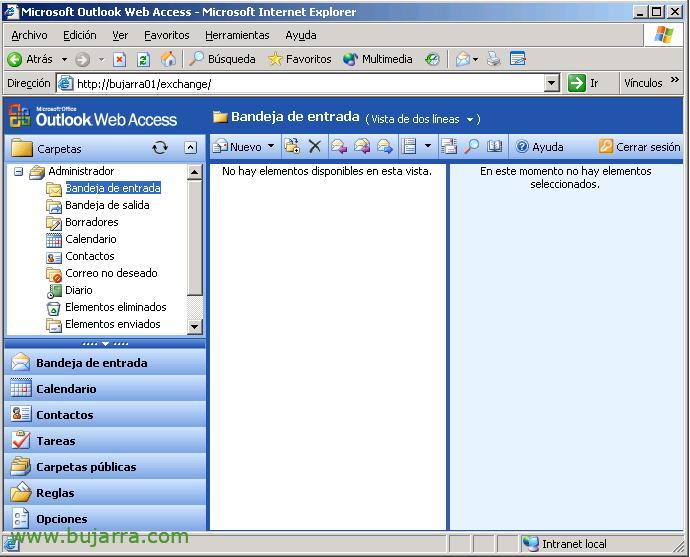Click the navigation pane splitter arrow
The height and width of the screenshot is (557, 690).
pos(105,344)
